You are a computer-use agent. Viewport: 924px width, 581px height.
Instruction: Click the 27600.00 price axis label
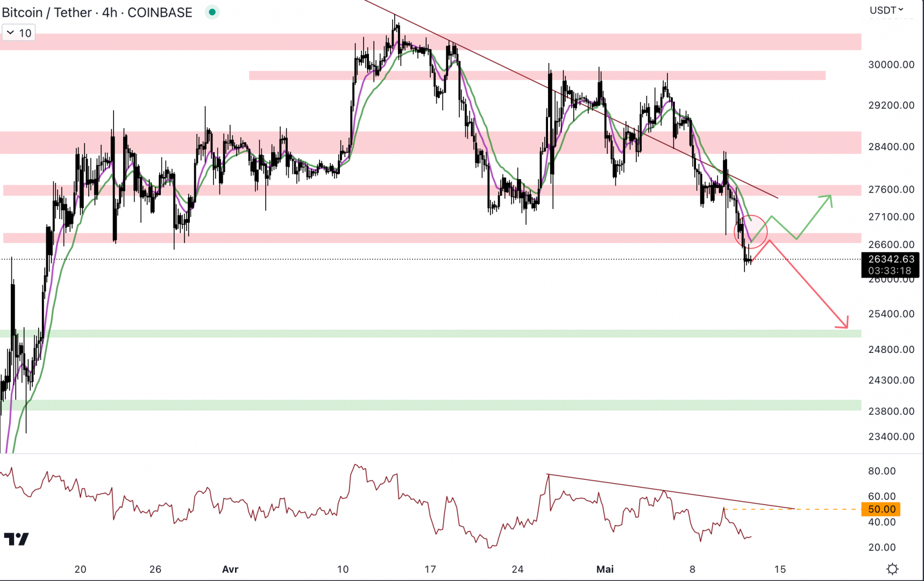(891, 189)
